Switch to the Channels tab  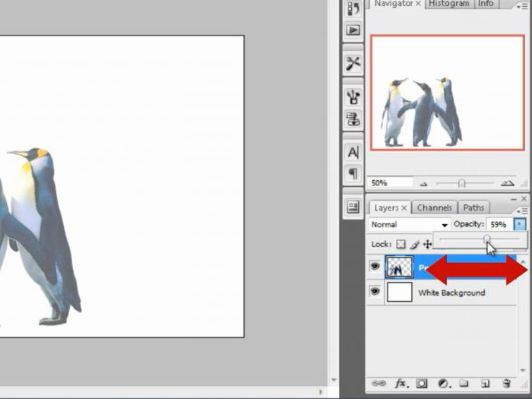(434, 207)
